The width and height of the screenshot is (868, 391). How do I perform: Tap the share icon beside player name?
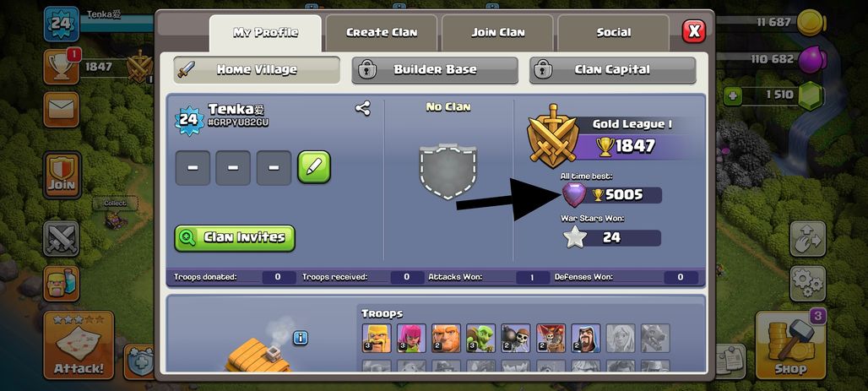362,108
